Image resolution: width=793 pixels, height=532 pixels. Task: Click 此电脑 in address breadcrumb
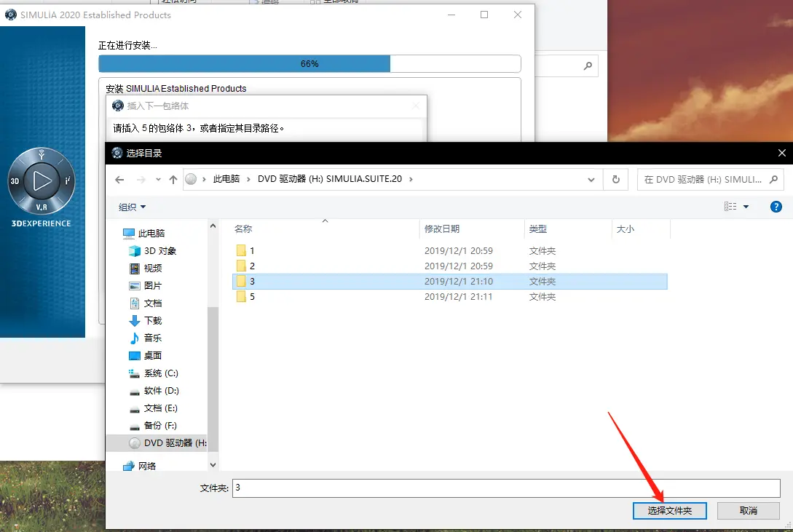(226, 179)
